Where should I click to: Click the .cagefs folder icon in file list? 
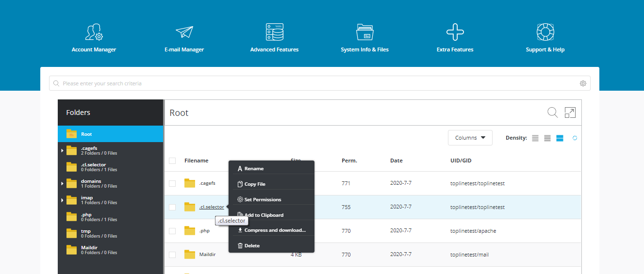tap(189, 183)
